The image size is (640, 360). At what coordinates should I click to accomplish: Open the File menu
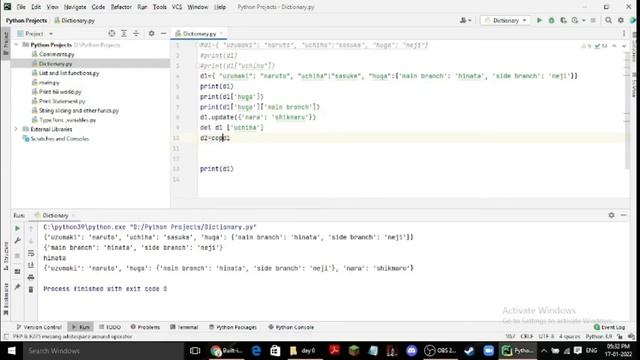click(x=21, y=7)
